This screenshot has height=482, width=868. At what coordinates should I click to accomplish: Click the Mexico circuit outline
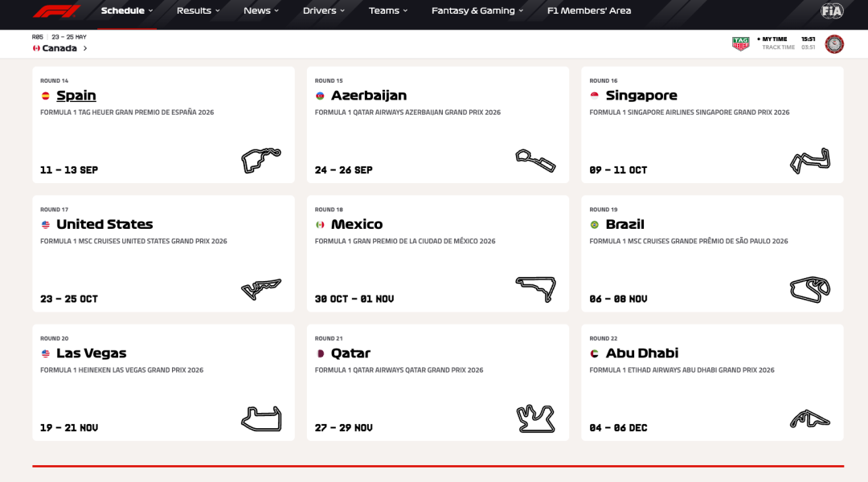coord(535,289)
